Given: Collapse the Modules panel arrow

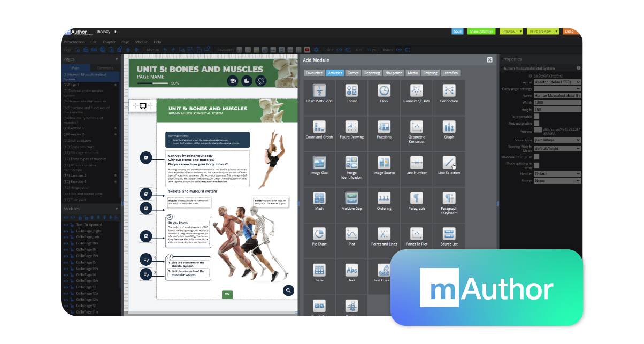Looking at the screenshot, I should [117, 209].
